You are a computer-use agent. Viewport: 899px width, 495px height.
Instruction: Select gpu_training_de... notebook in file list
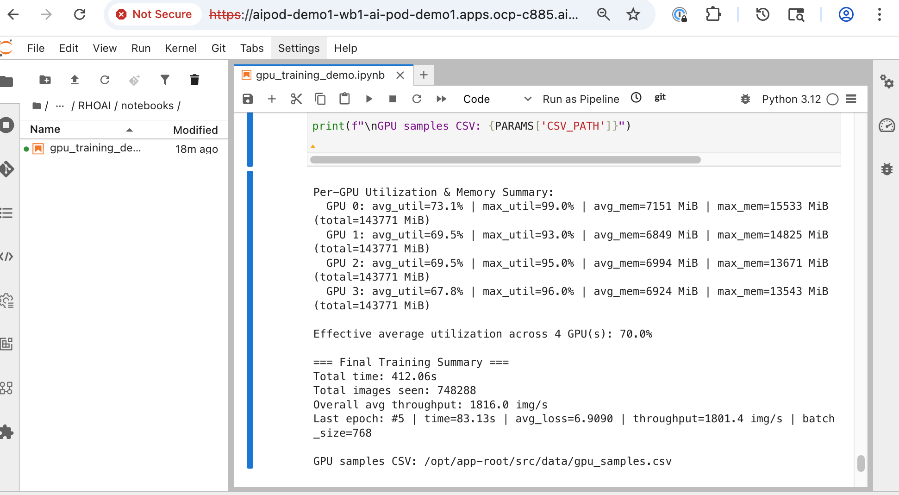(124, 149)
